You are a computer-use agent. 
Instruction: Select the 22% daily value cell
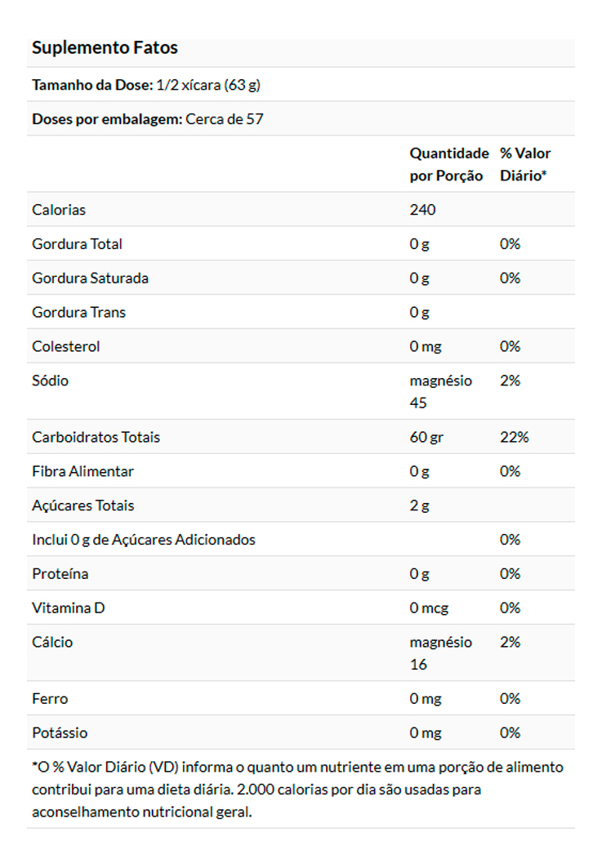[514, 438]
